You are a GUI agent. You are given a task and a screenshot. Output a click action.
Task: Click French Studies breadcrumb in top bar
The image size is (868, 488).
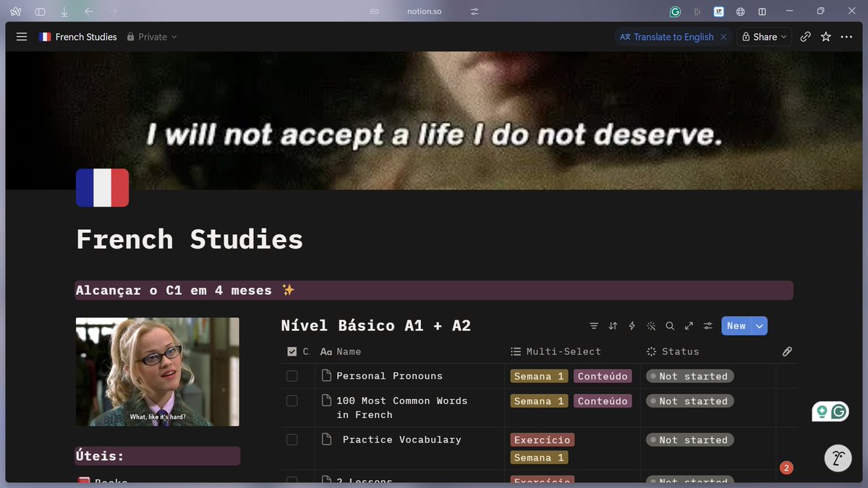pos(78,37)
